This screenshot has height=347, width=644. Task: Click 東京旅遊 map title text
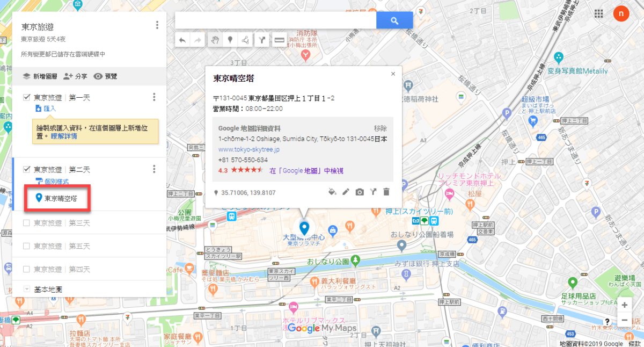pyautogui.click(x=38, y=27)
